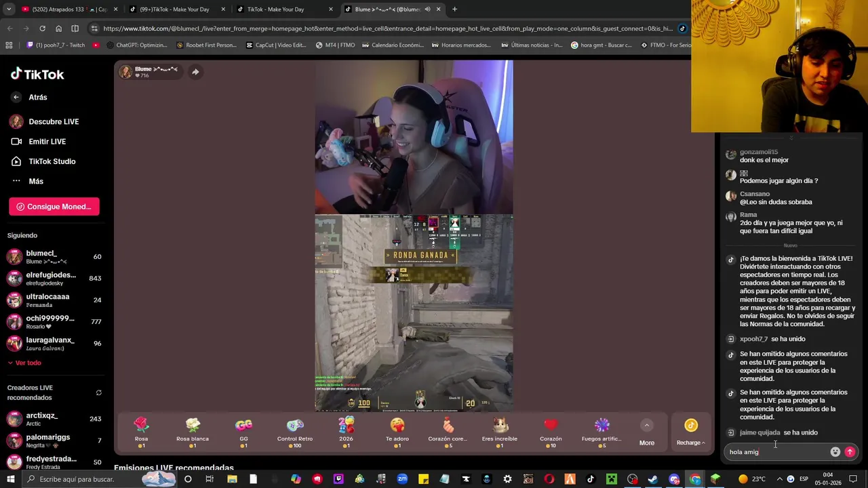This screenshot has height=488, width=868.
Task: Open commenter gonzamori15's profile
Action: [x=758, y=152]
